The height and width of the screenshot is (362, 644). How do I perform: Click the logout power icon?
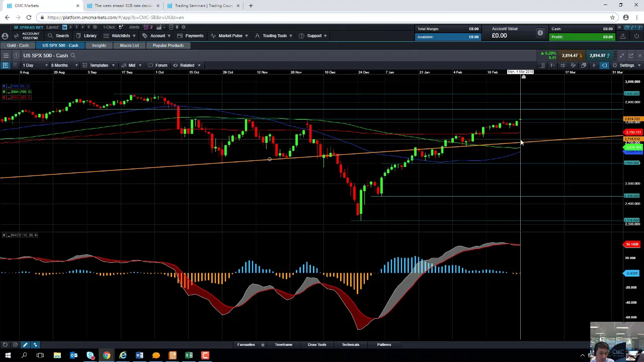click(636, 36)
